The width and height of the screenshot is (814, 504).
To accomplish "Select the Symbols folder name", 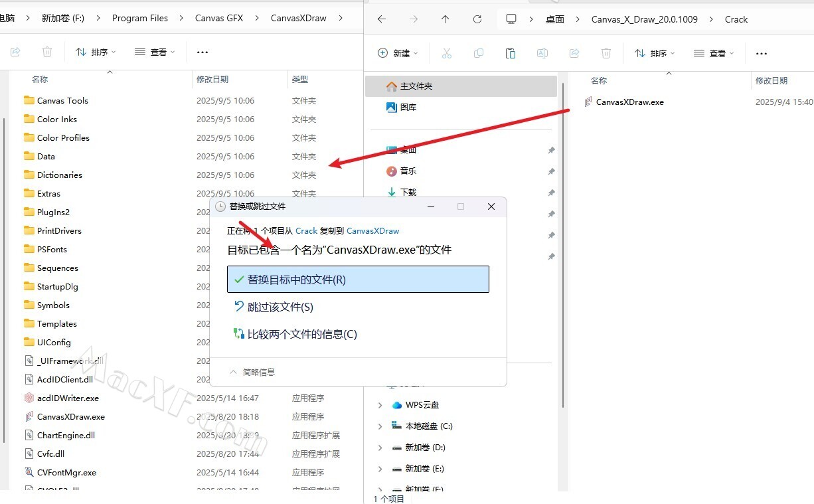I will [x=53, y=305].
